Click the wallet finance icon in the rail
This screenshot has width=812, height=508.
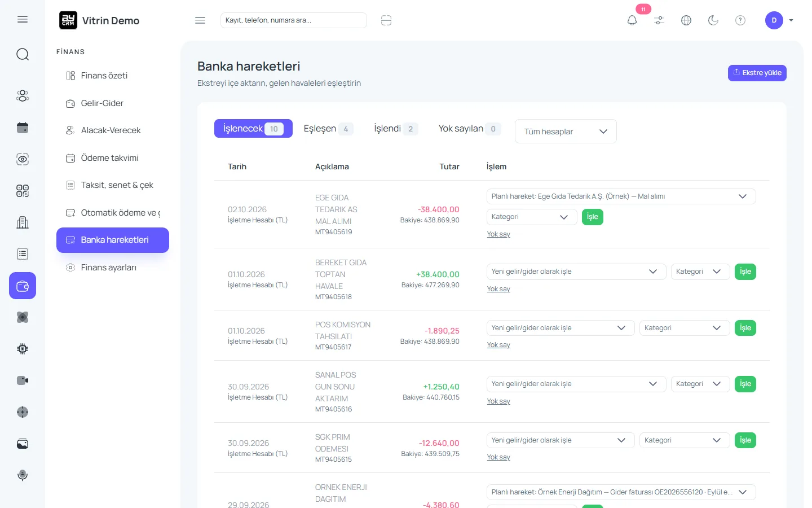(23, 286)
